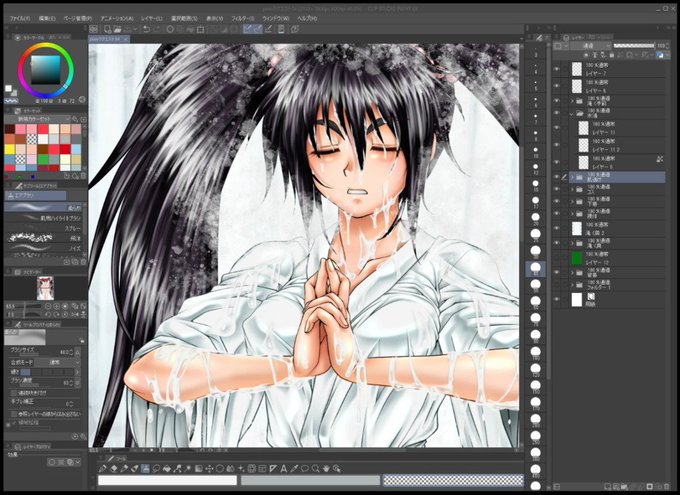Select the Hand move tool

326,469
